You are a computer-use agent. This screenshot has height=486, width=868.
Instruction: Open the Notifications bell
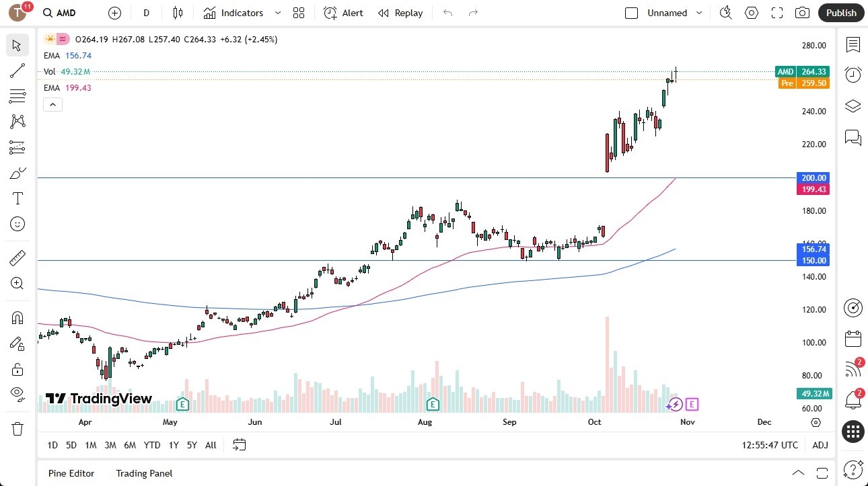pos(853,400)
